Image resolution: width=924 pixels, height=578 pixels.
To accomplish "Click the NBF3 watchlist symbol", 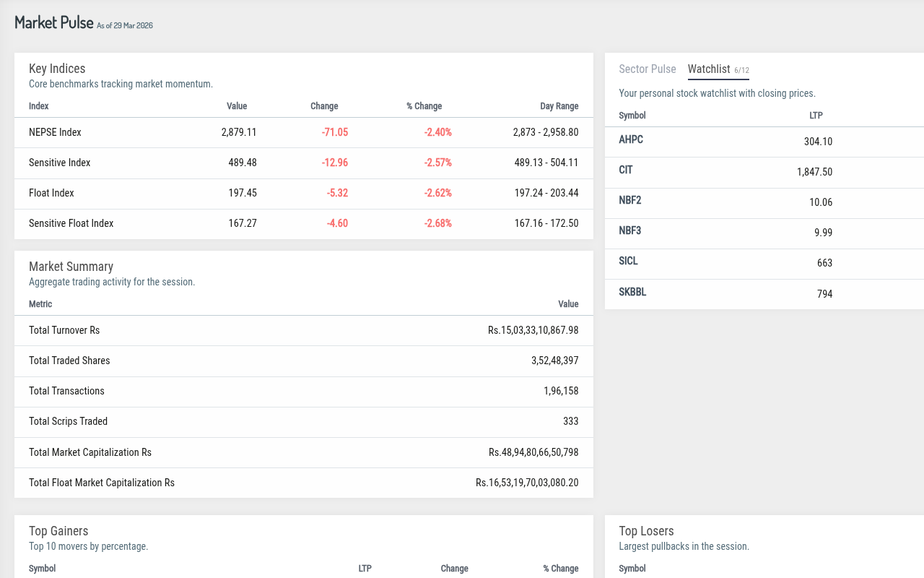I will pyautogui.click(x=630, y=230).
